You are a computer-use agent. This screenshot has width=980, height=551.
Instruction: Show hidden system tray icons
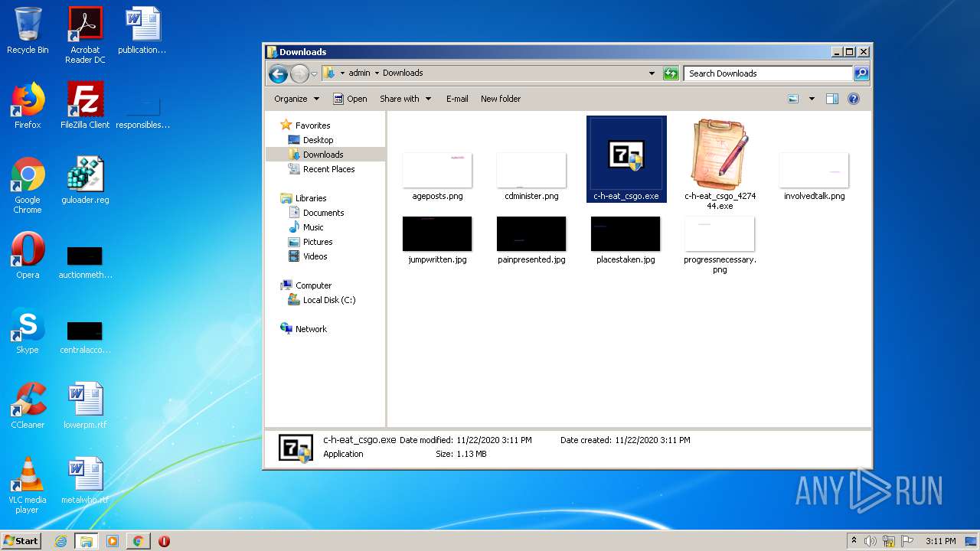(854, 541)
